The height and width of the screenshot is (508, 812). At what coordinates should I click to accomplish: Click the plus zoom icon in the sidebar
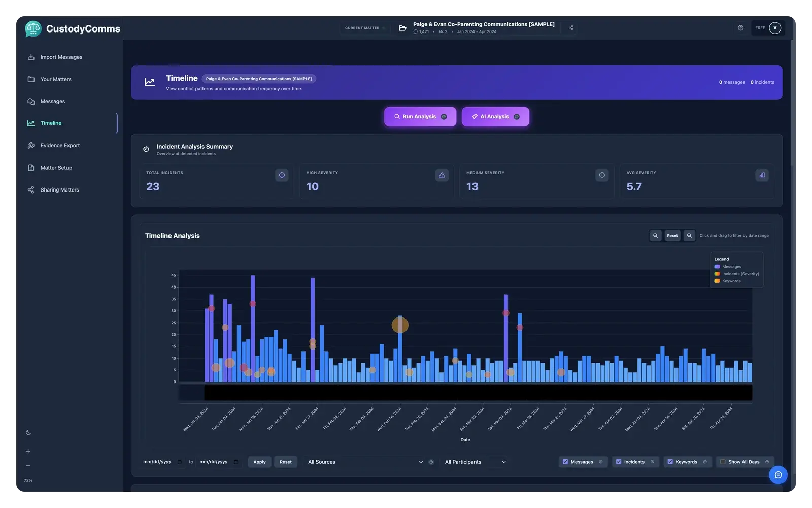[28, 451]
